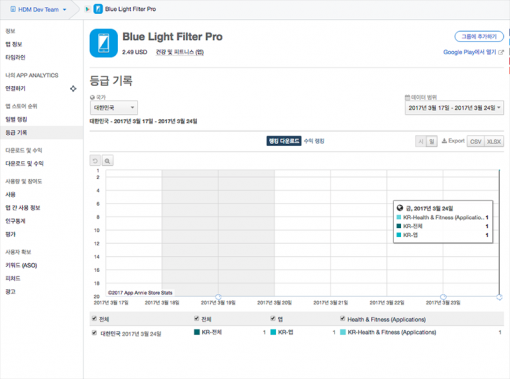Click the external-link icon after Google Play에서 열기
Image resolution: width=510 pixels, height=379 pixels.
(x=500, y=52)
